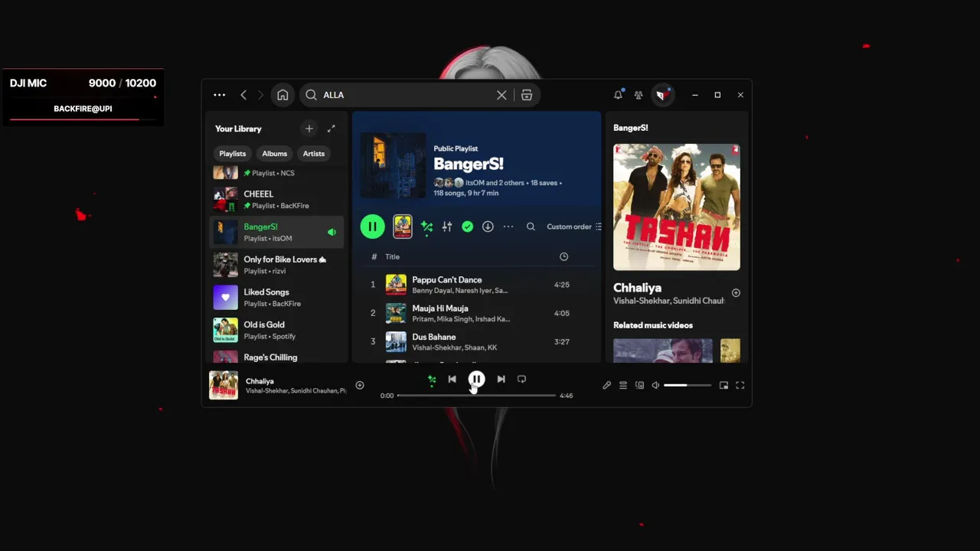Seek on the playback progress bar
980x551 pixels.
coord(476,396)
